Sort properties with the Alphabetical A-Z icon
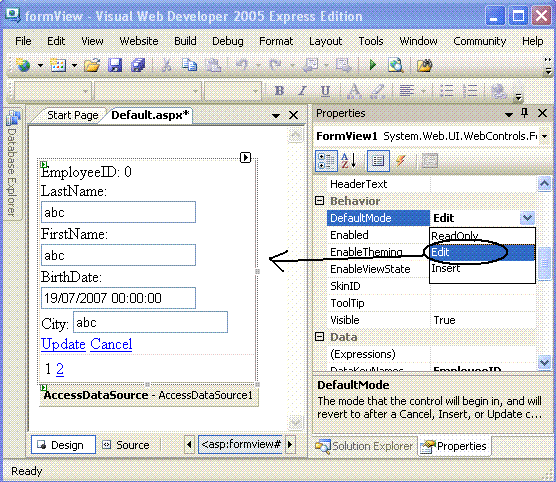 (x=349, y=161)
